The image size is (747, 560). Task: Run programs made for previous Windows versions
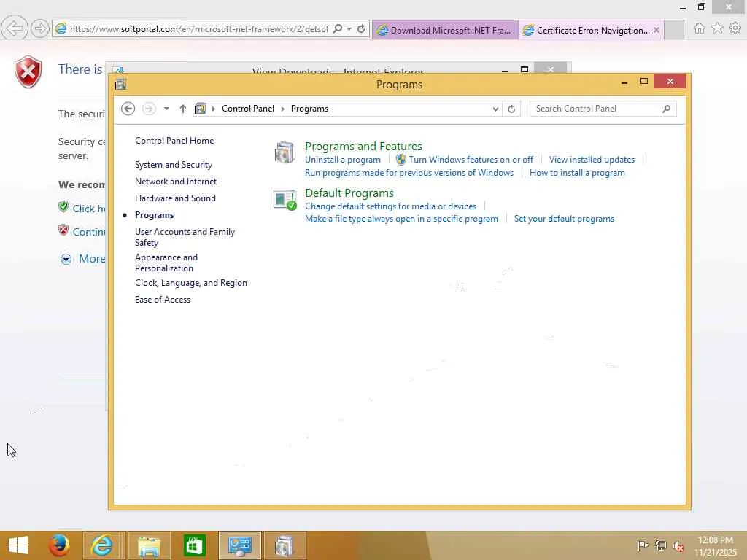[409, 173]
